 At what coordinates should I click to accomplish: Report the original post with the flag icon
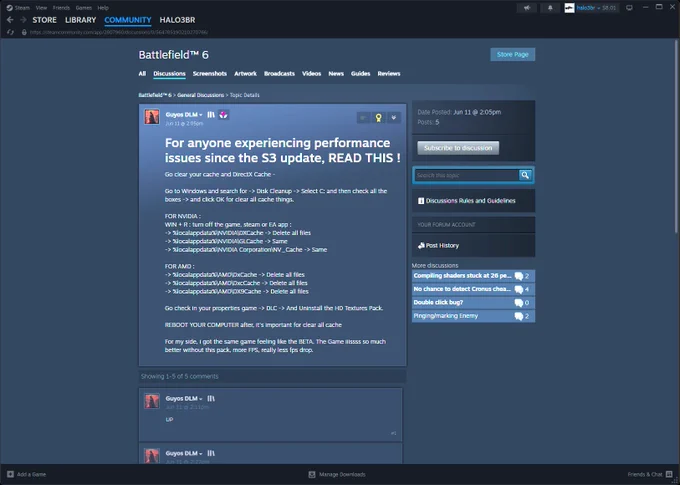[363, 118]
